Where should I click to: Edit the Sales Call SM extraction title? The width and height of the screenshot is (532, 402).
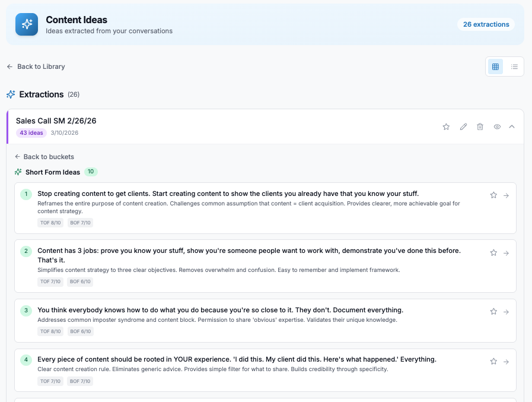(x=463, y=126)
